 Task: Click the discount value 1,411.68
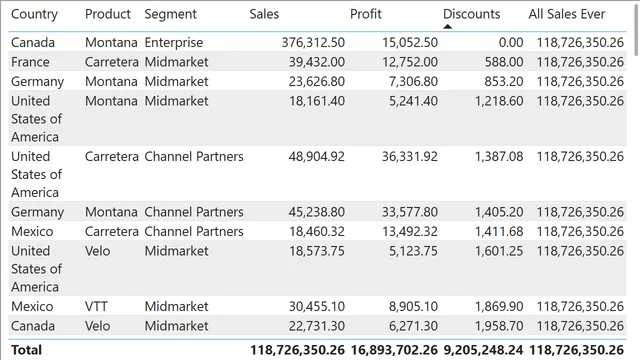coord(499,232)
